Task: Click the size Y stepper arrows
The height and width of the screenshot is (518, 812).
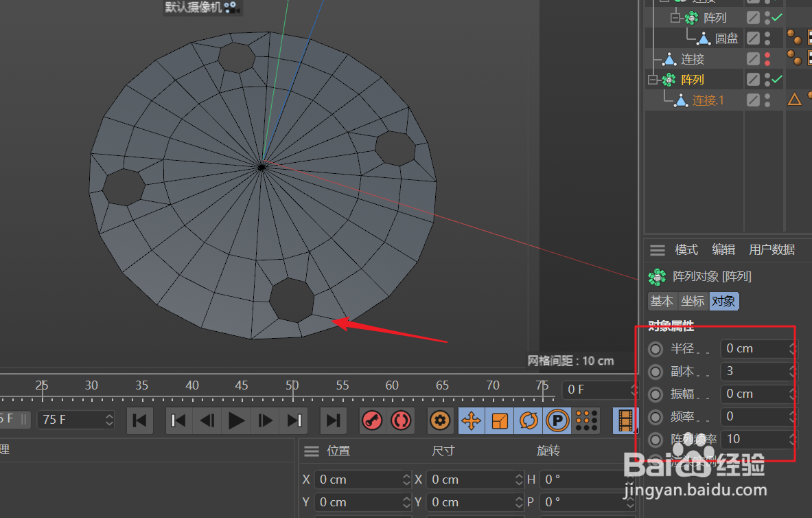Action: pos(519,502)
